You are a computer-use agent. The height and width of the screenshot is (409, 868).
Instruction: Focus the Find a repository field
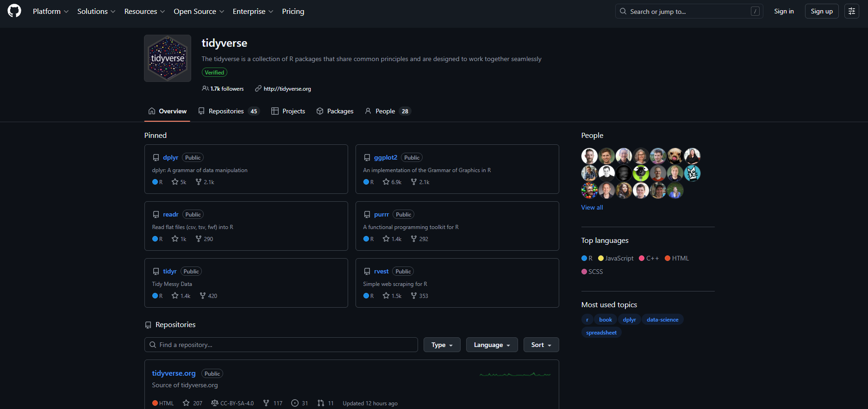[x=281, y=345]
